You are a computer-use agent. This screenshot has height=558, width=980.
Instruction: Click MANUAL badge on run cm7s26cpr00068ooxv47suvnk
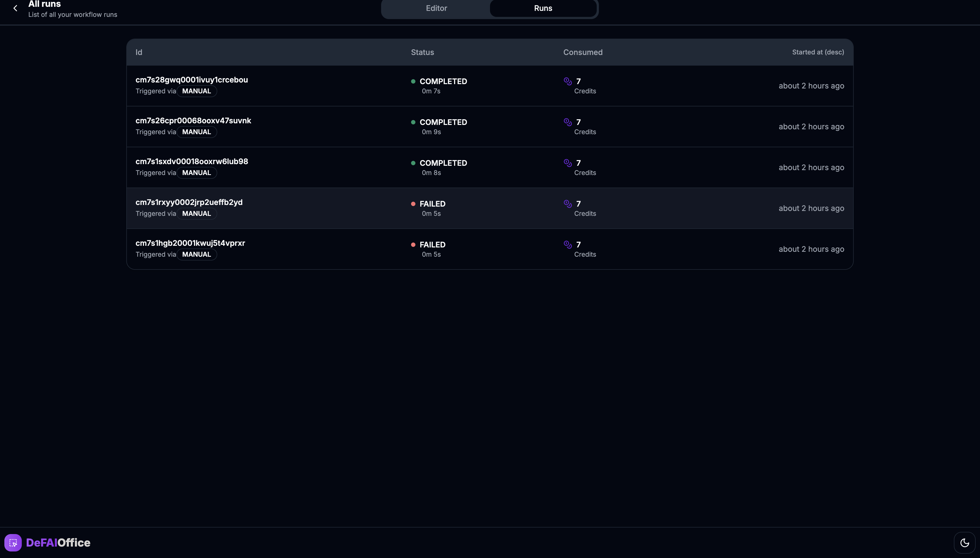197,132
